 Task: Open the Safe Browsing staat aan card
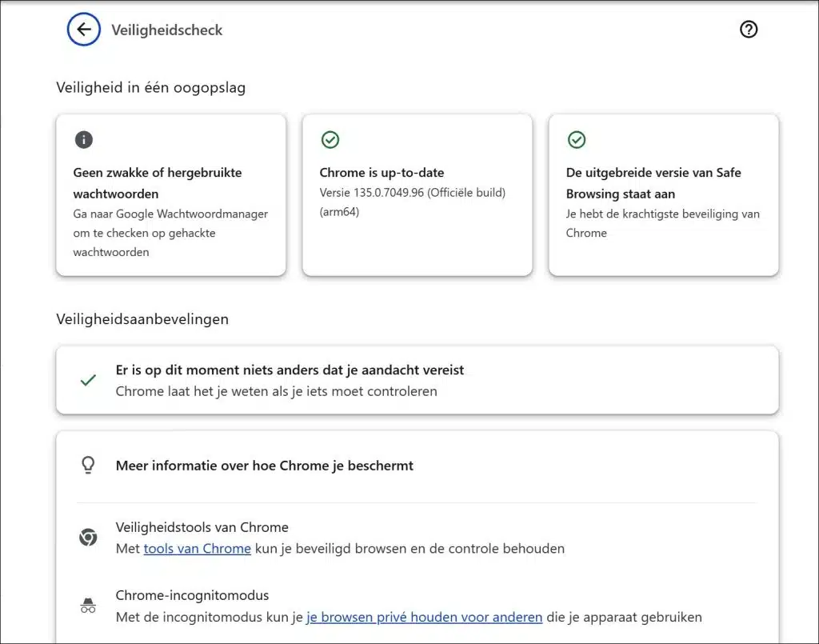click(663, 196)
